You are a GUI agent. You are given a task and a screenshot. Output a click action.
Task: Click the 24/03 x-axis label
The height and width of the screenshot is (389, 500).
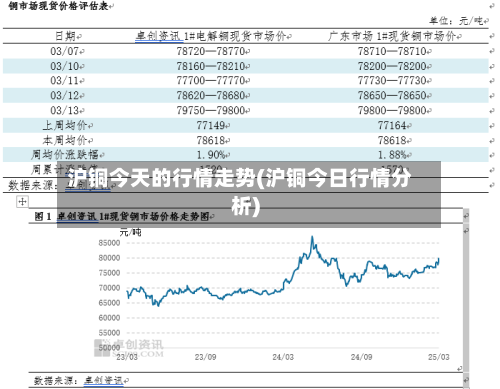point(283,357)
